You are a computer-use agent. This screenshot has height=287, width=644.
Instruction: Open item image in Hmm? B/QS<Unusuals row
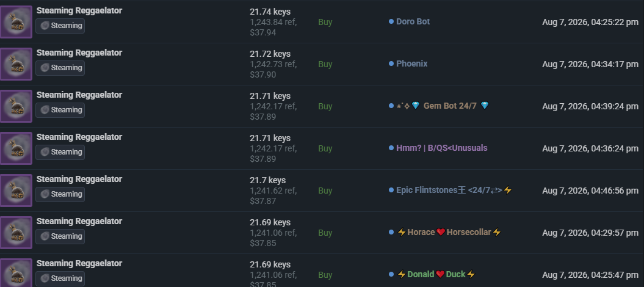pos(16,148)
